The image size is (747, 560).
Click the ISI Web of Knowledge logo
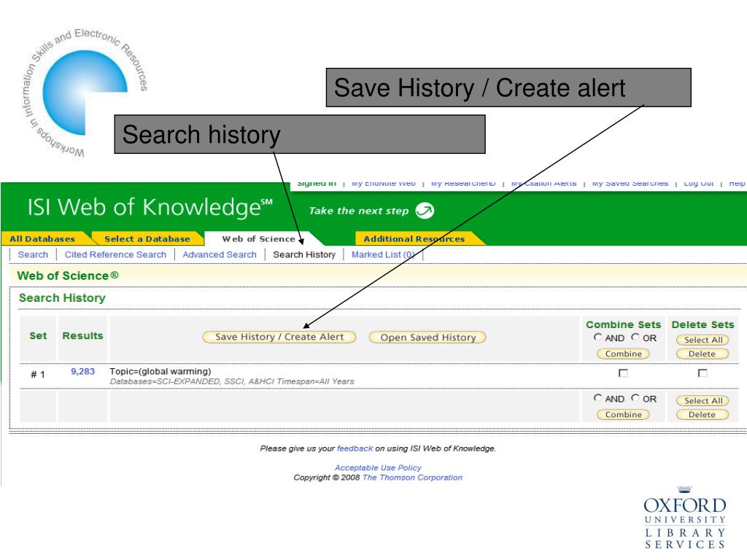pyautogui.click(x=150, y=208)
